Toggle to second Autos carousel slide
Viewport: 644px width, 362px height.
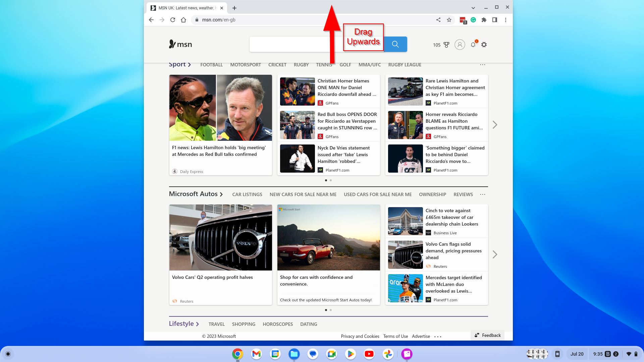331,309
